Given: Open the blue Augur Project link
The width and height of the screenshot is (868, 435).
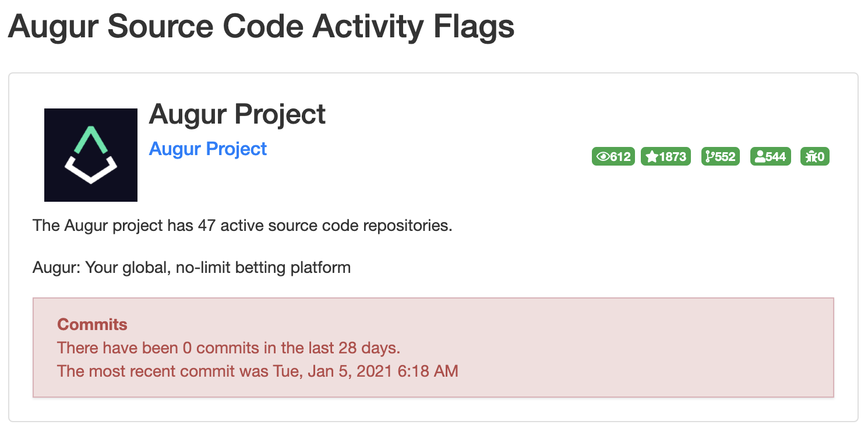Looking at the screenshot, I should 208,149.
